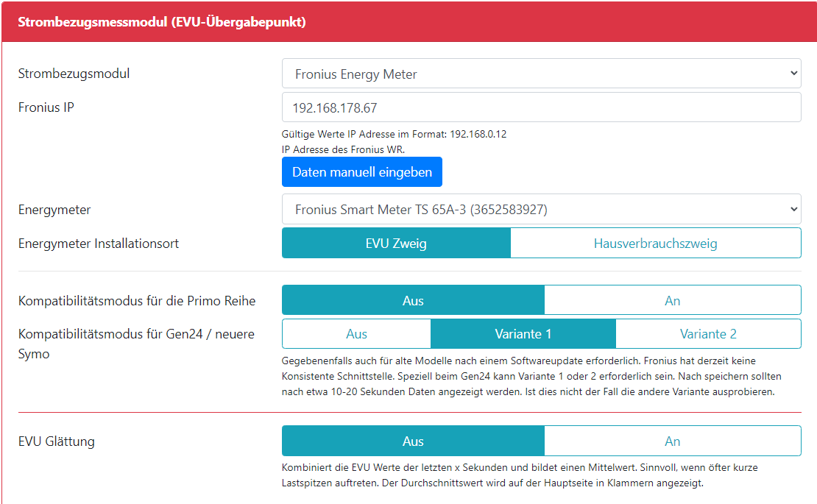
Task: Click the help text starting Kombiniert die EVU Werte
Action: (520, 475)
